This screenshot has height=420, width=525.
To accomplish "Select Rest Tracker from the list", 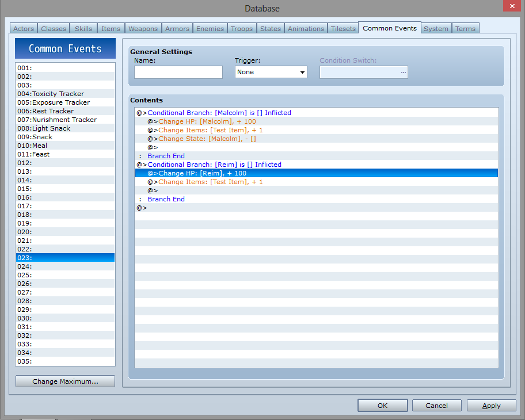I will click(x=53, y=111).
